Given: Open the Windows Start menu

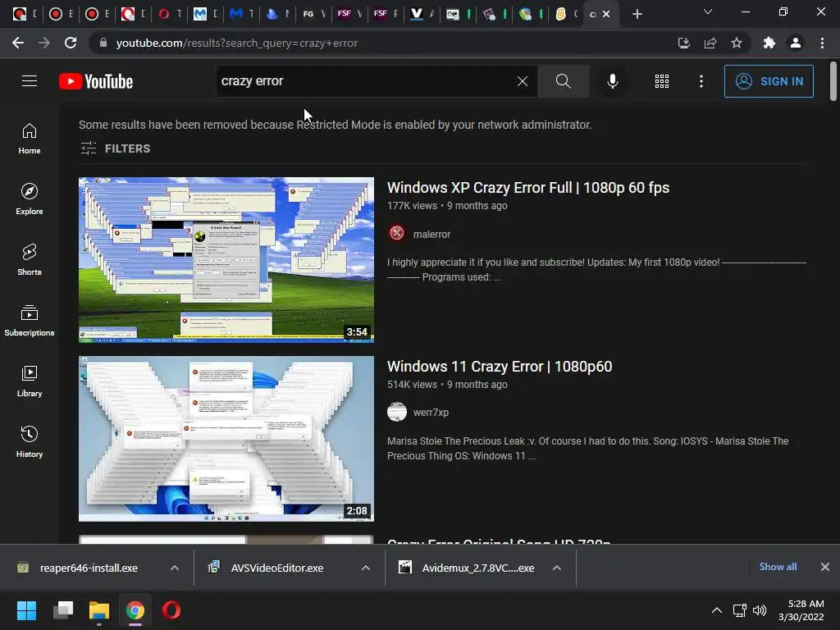Looking at the screenshot, I should click(x=26, y=610).
